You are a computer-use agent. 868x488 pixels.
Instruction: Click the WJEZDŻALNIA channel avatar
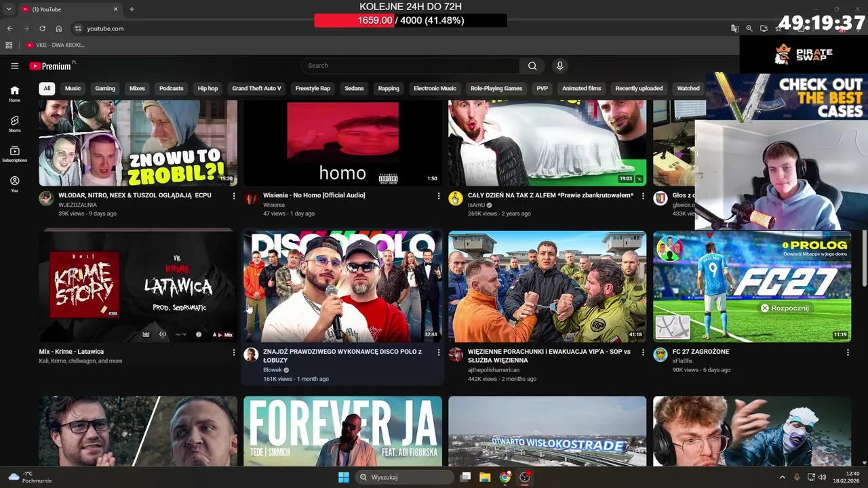(46, 198)
